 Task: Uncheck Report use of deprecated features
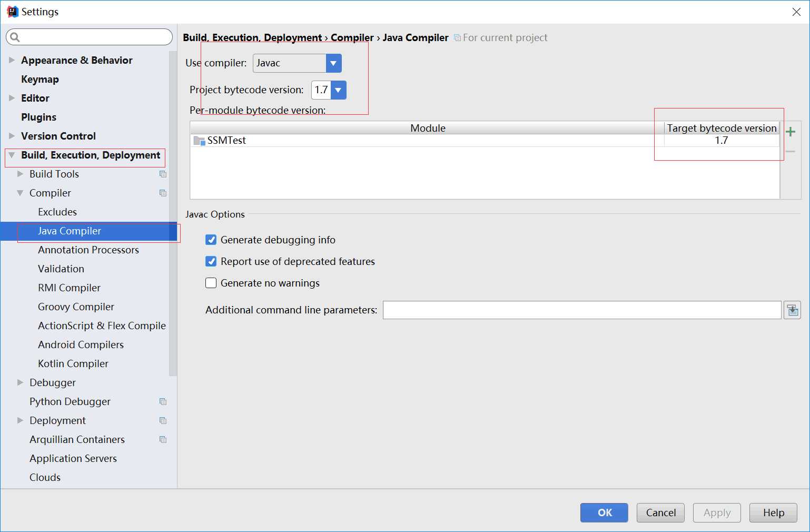211,262
